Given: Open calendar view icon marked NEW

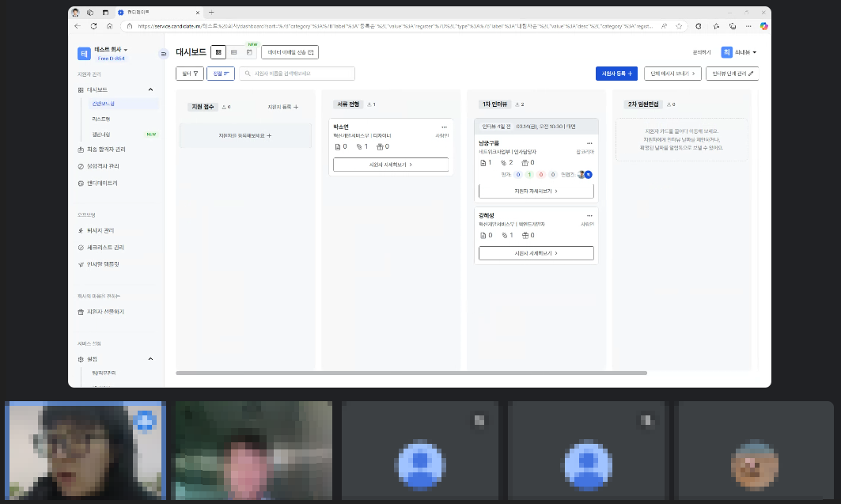Looking at the screenshot, I should (x=249, y=52).
